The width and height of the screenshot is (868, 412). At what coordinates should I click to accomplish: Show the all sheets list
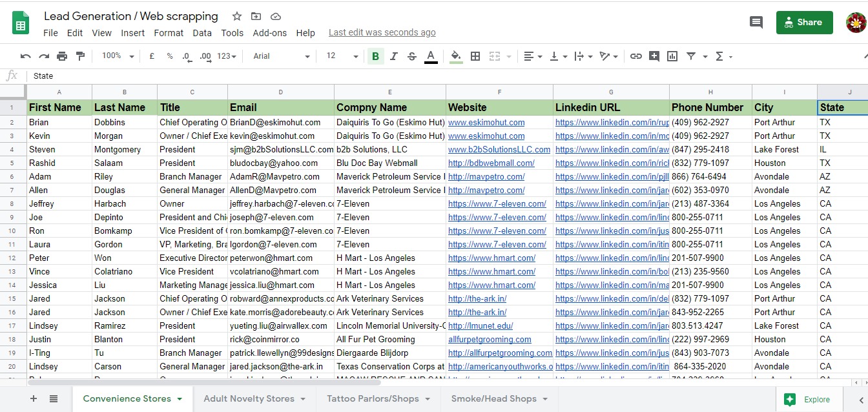54,398
